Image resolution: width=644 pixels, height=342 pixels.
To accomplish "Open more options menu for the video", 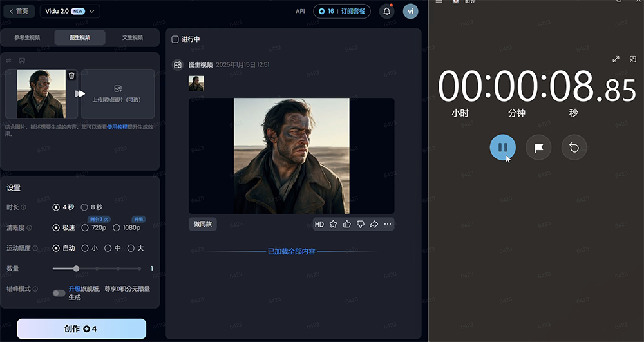I will point(387,224).
